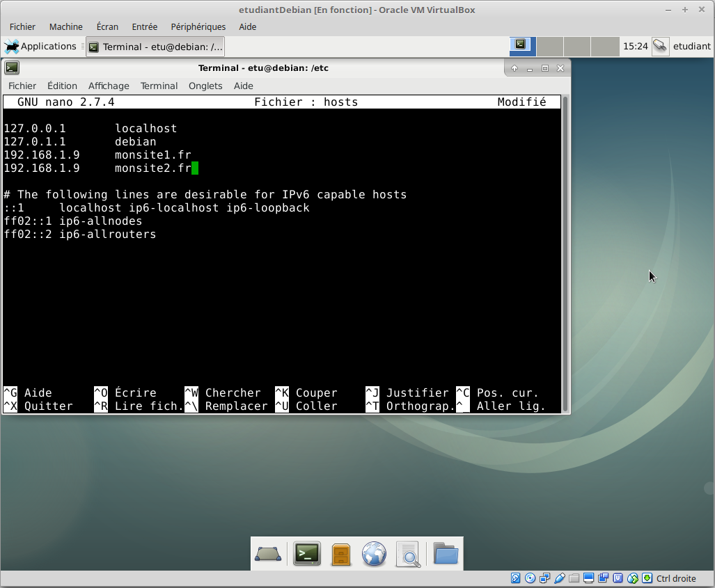The width and height of the screenshot is (715, 588).
Task: Open the file manager drawer icon
Action: tap(340, 555)
